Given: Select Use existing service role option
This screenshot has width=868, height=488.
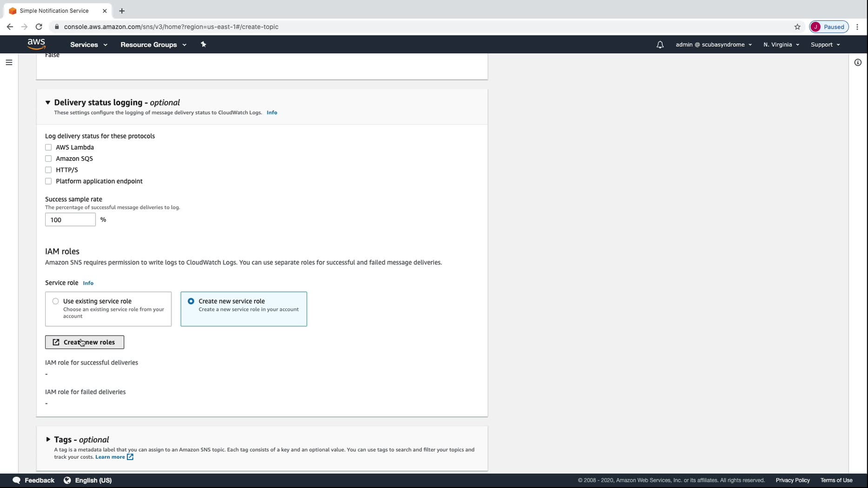Looking at the screenshot, I should 108,309.
